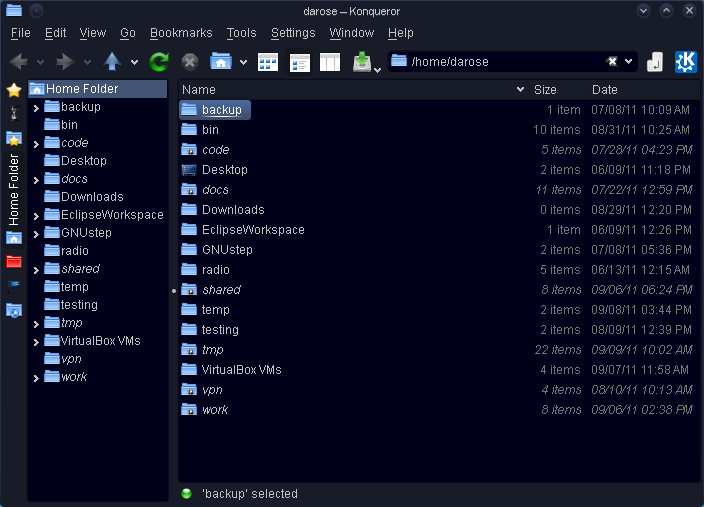Image resolution: width=704 pixels, height=507 pixels.
Task: Open the Forward history dropdown arrow
Action: [88, 62]
